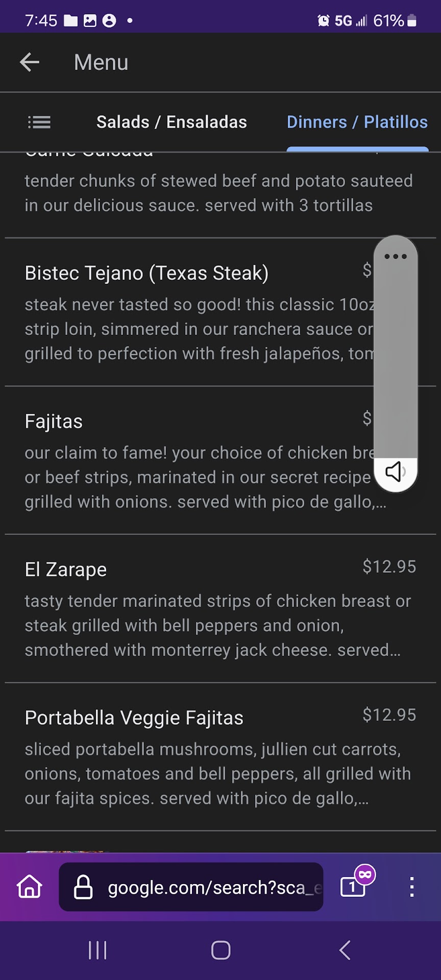Viewport: 441px width, 980px height.
Task: Select the Dinners / Platillos tab
Action: point(357,122)
